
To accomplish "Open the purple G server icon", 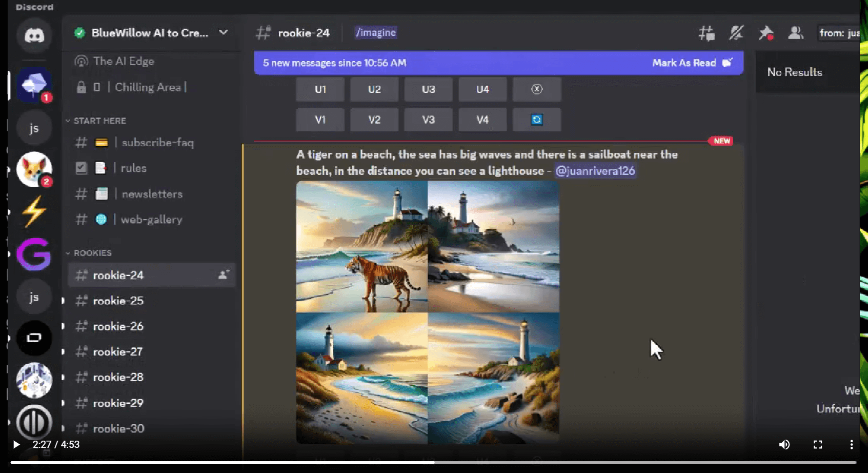I will point(34,253).
